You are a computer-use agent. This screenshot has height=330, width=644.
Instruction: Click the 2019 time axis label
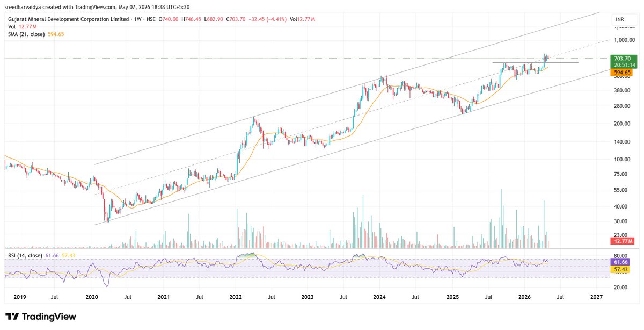coord(19,297)
